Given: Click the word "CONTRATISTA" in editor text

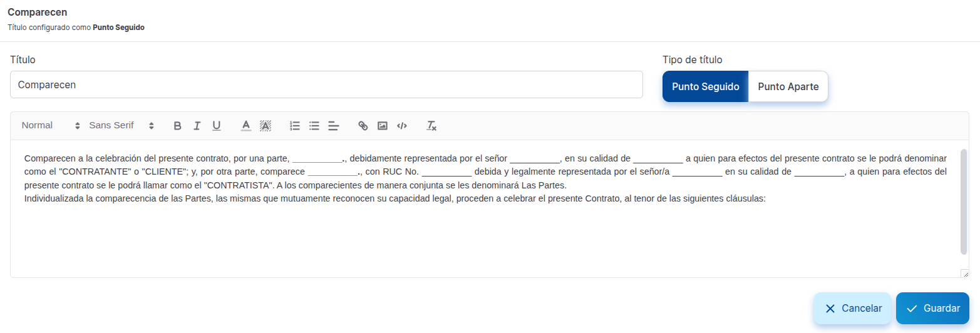Looking at the screenshot, I should tap(239, 186).
